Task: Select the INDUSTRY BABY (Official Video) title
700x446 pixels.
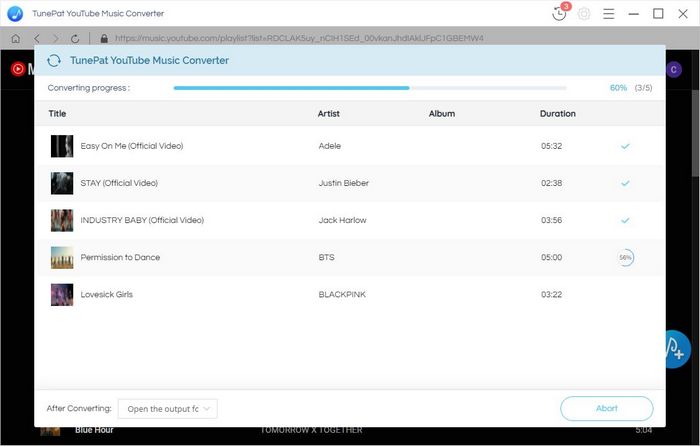Action: 142,220
